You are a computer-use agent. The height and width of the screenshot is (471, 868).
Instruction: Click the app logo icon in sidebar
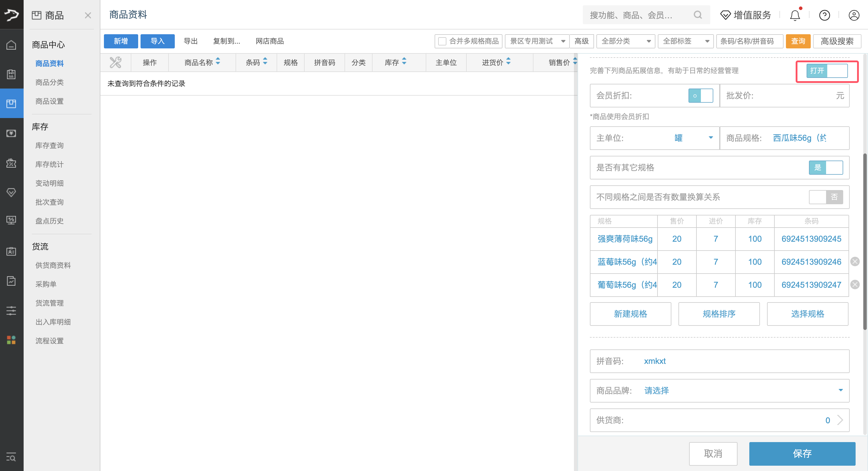12,14
